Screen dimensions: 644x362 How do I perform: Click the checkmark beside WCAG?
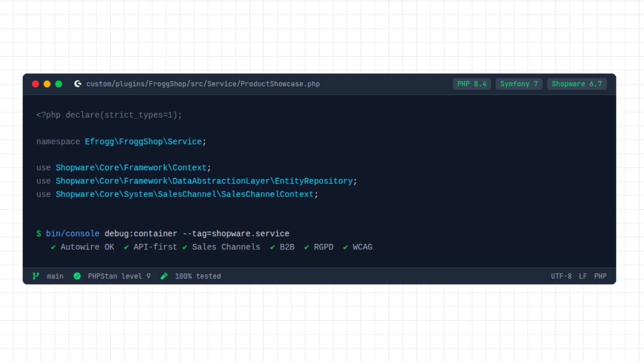point(345,247)
